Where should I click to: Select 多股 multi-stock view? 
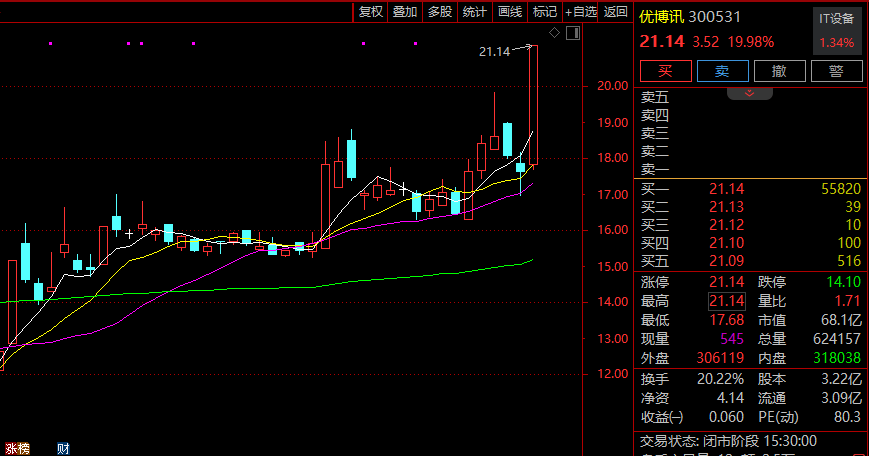point(440,12)
